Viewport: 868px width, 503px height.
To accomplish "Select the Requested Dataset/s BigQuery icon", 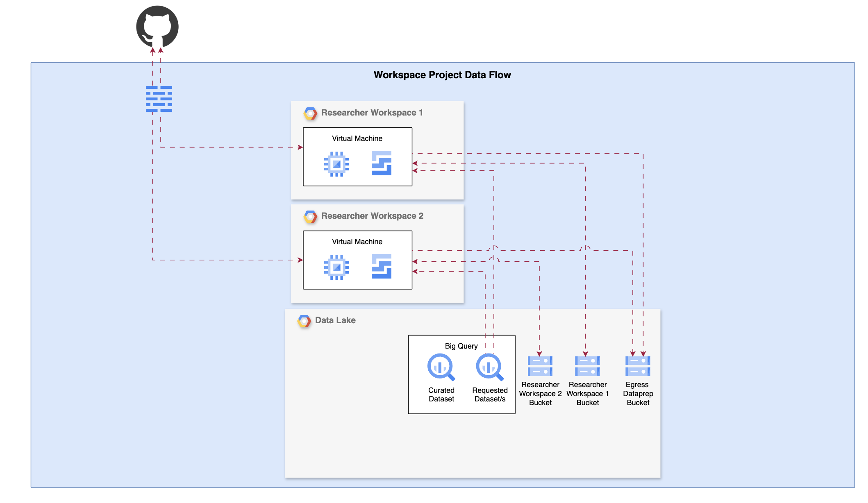I will (x=489, y=367).
